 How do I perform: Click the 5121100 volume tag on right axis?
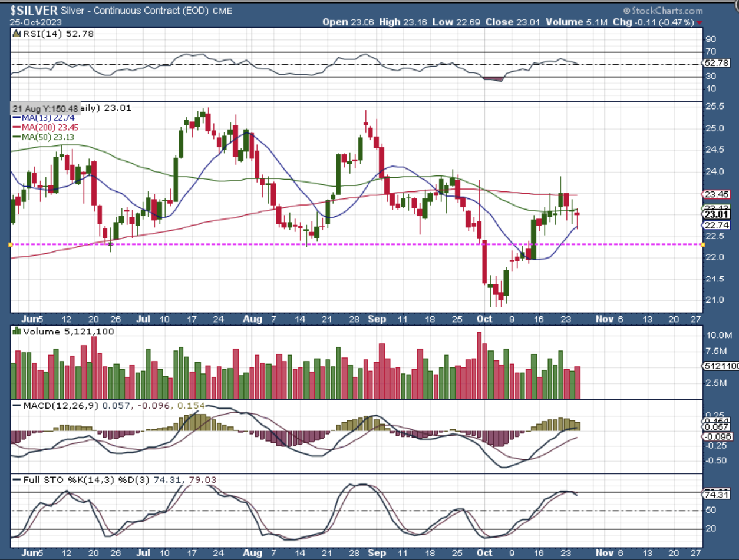pyautogui.click(x=721, y=366)
